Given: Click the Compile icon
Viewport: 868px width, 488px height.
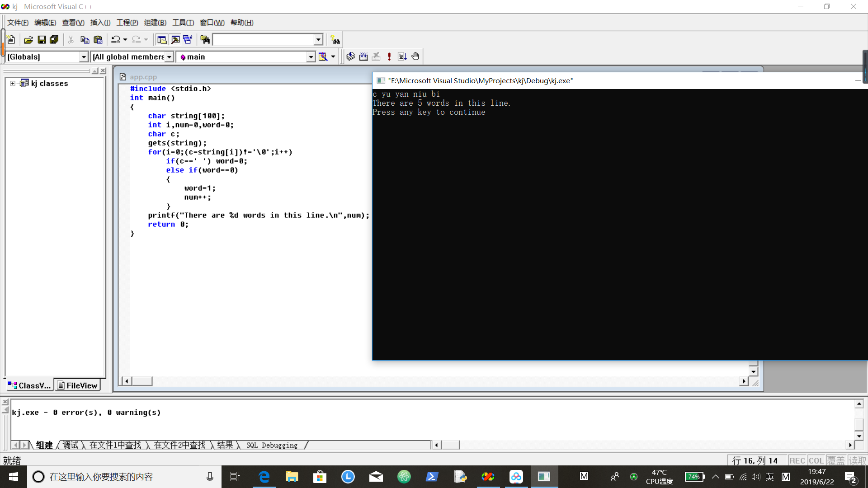Looking at the screenshot, I should pos(350,56).
